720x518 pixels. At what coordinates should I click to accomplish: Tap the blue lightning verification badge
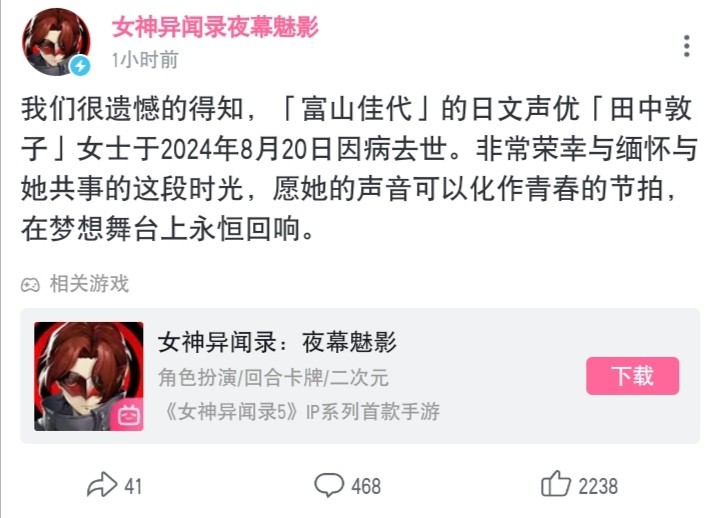click(x=80, y=66)
